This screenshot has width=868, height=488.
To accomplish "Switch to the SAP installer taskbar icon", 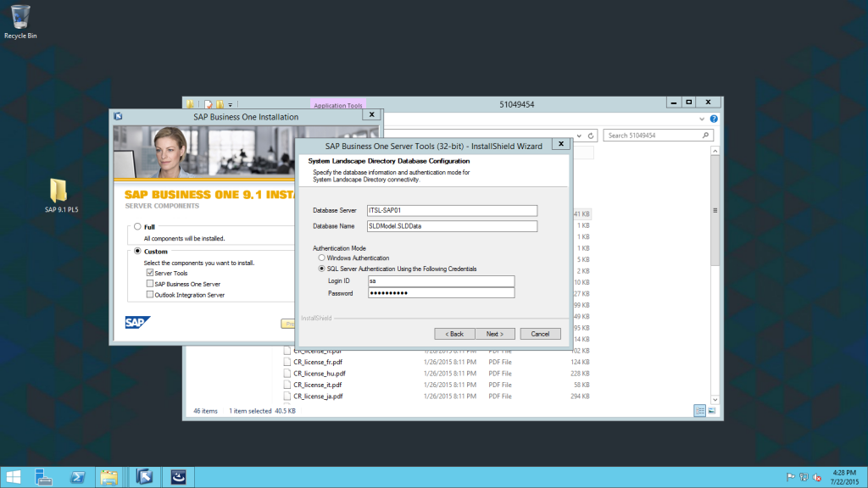I will [x=144, y=477].
